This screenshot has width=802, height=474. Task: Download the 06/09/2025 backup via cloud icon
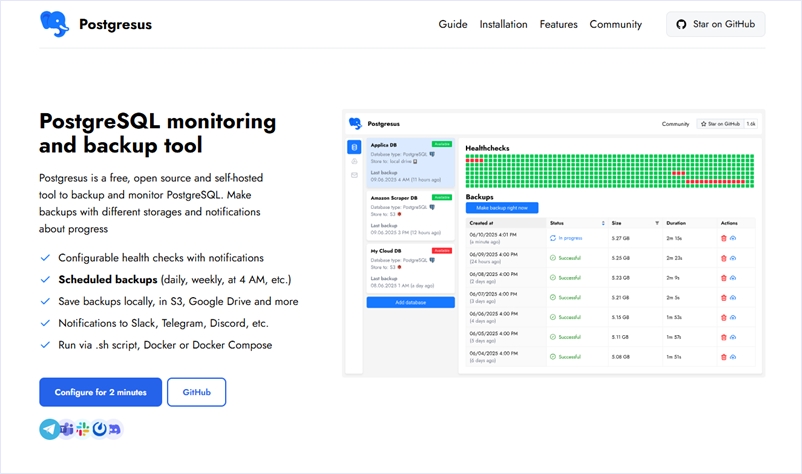pyautogui.click(x=733, y=258)
